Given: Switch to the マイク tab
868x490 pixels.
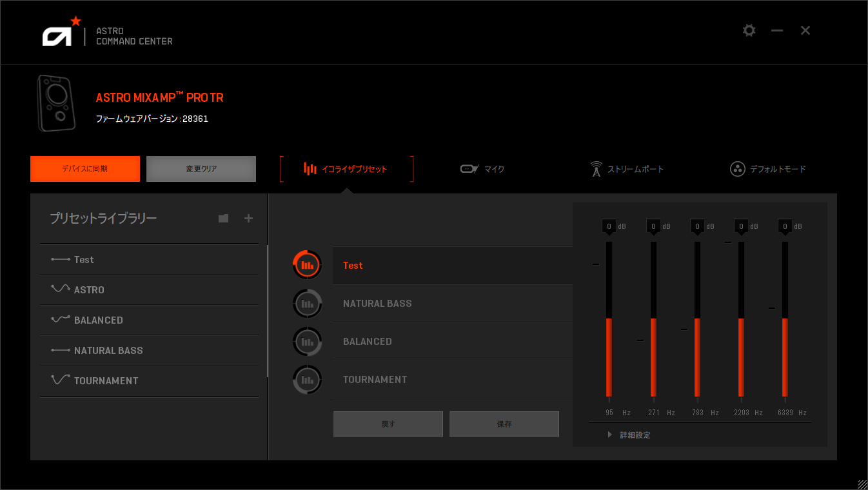Looking at the screenshot, I should [x=482, y=169].
